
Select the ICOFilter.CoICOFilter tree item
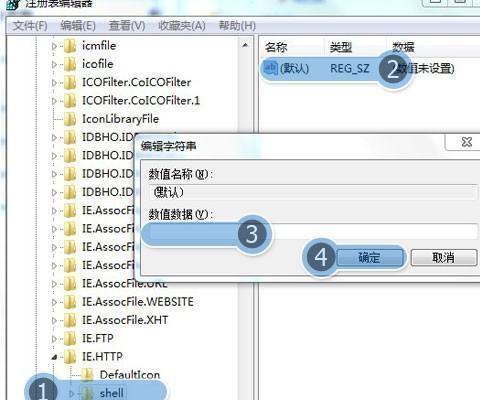pyautogui.click(x=137, y=82)
